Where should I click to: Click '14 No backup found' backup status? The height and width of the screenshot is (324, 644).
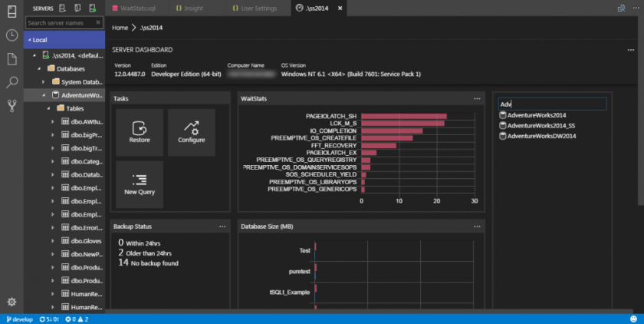tap(148, 263)
